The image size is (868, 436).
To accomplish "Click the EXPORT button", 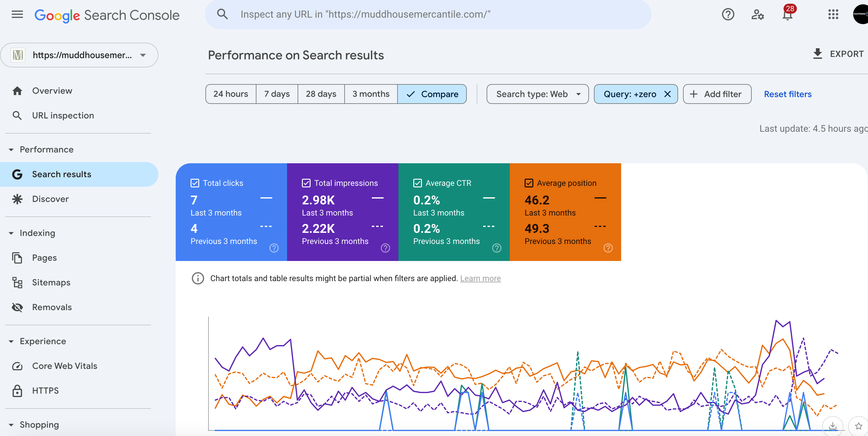I will (838, 54).
